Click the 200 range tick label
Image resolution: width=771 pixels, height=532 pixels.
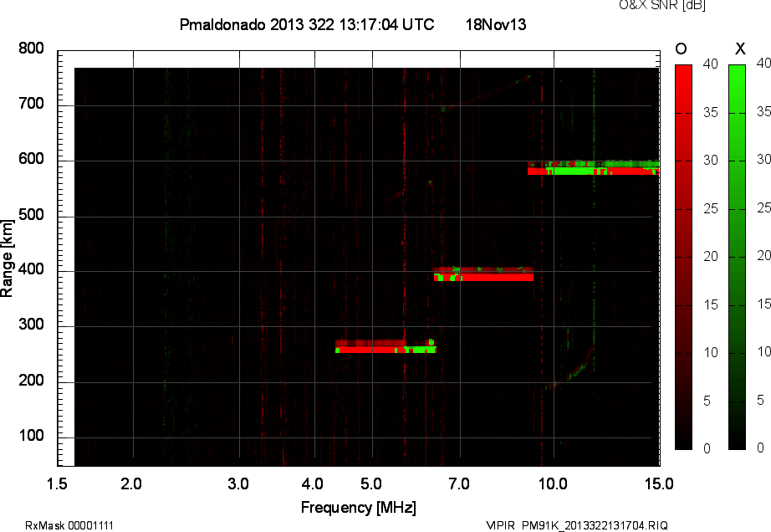31,380
